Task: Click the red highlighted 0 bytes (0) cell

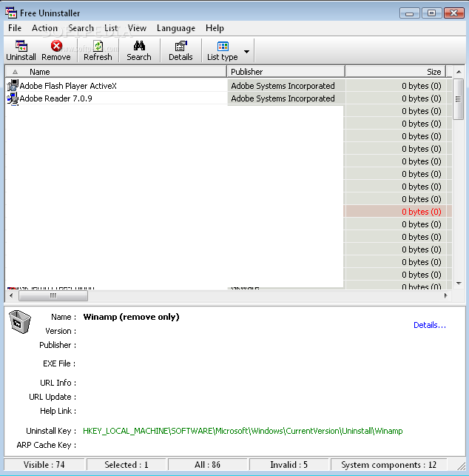Action: point(397,212)
